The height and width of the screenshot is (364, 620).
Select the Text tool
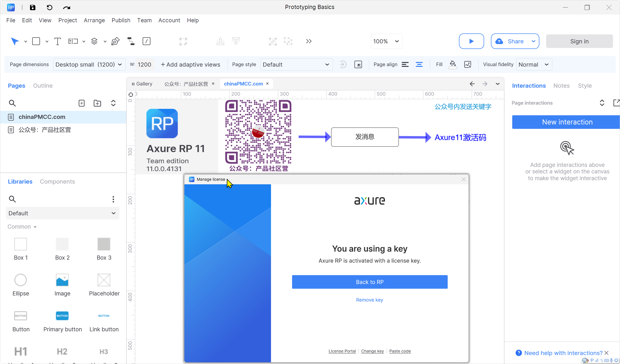pyautogui.click(x=57, y=41)
